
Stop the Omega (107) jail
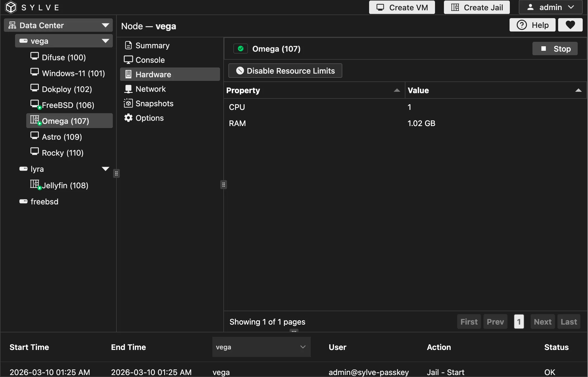555,49
